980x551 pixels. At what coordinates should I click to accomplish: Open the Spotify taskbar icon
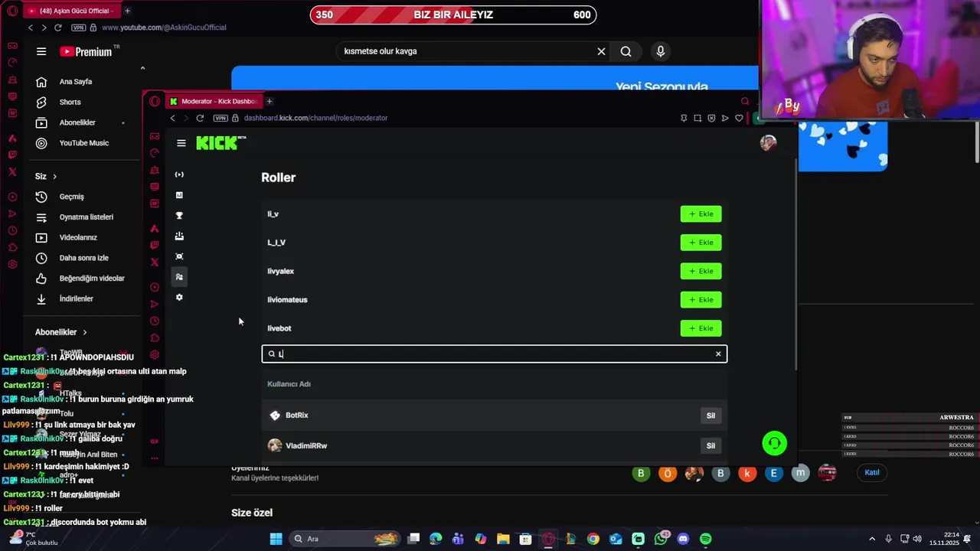(x=705, y=539)
